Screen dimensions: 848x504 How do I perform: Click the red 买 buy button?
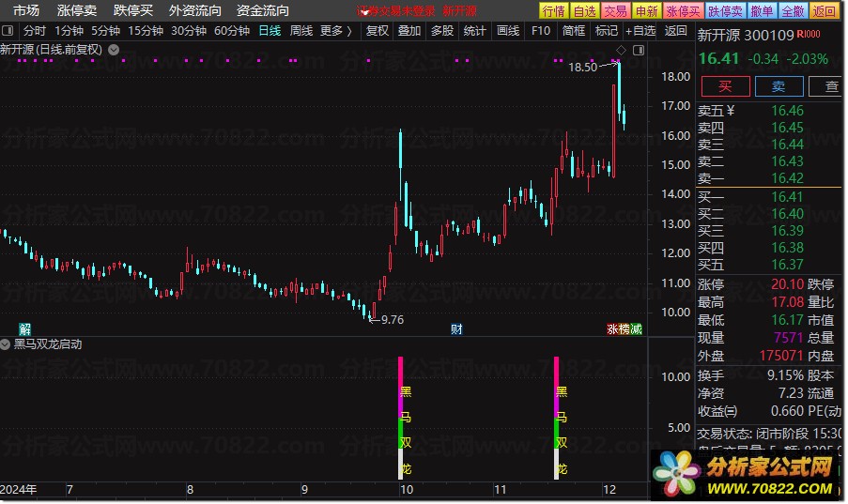point(725,86)
